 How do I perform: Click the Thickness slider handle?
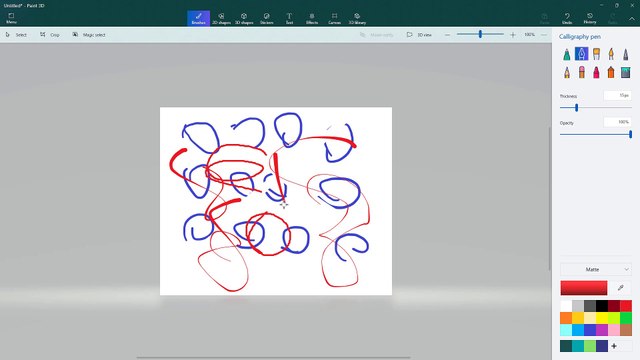(x=576, y=108)
